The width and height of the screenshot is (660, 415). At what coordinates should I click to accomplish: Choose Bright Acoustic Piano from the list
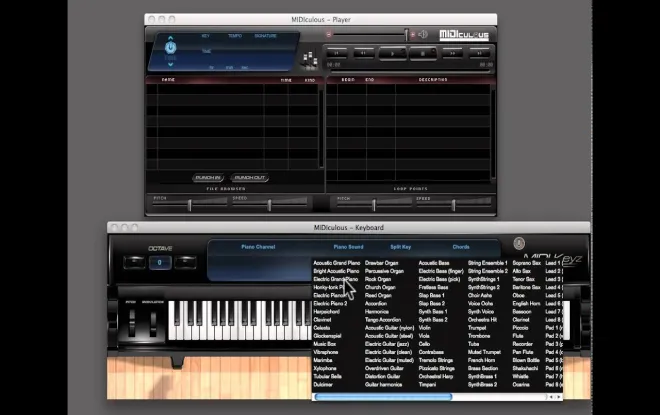pos(336,271)
